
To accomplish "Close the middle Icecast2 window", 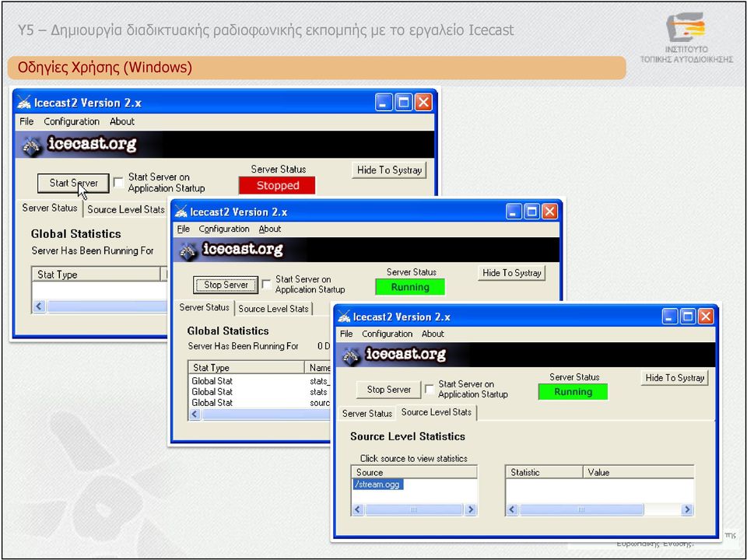I will 550,212.
